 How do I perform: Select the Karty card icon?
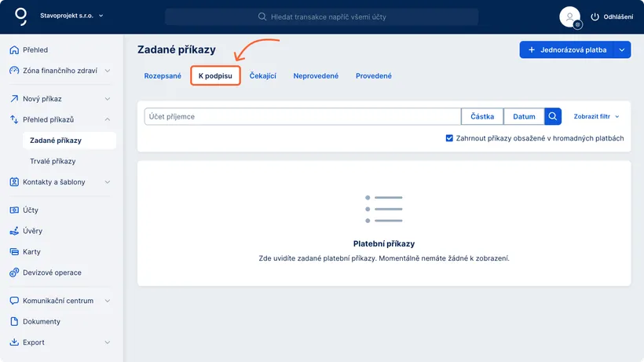click(x=14, y=252)
